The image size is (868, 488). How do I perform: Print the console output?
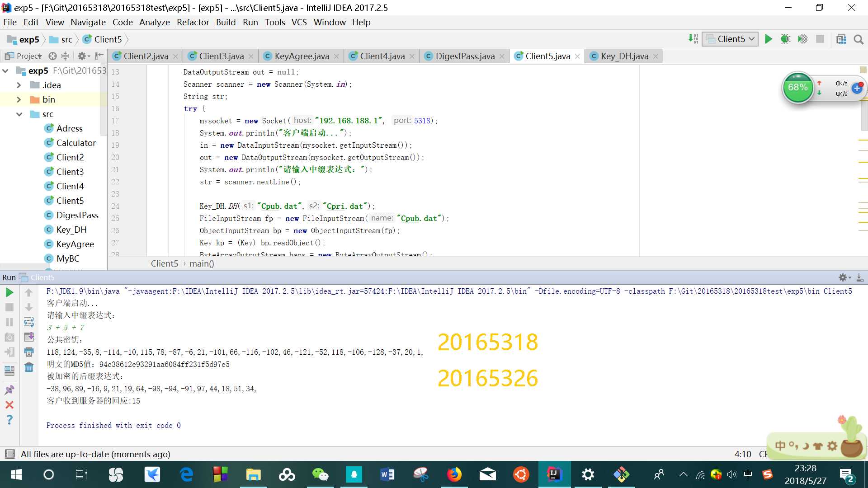point(29,352)
